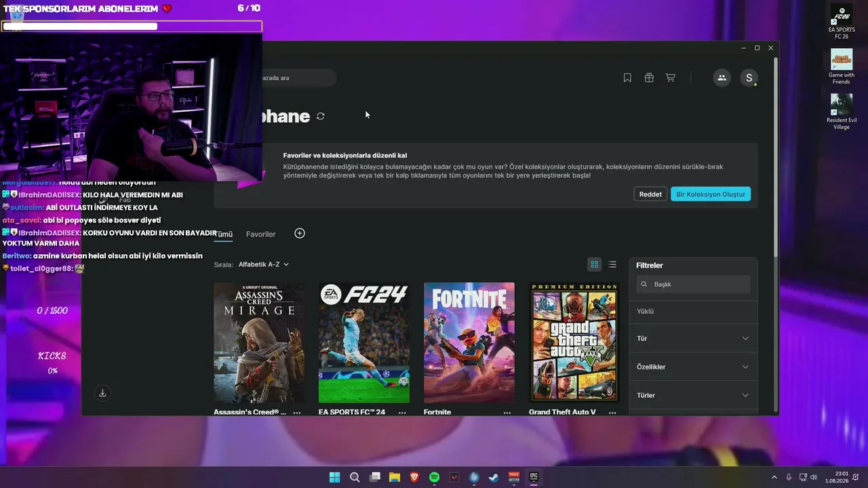This screenshot has height=488, width=868.
Task: Click the Grand Theft Auto V title
Action: coord(562,412)
